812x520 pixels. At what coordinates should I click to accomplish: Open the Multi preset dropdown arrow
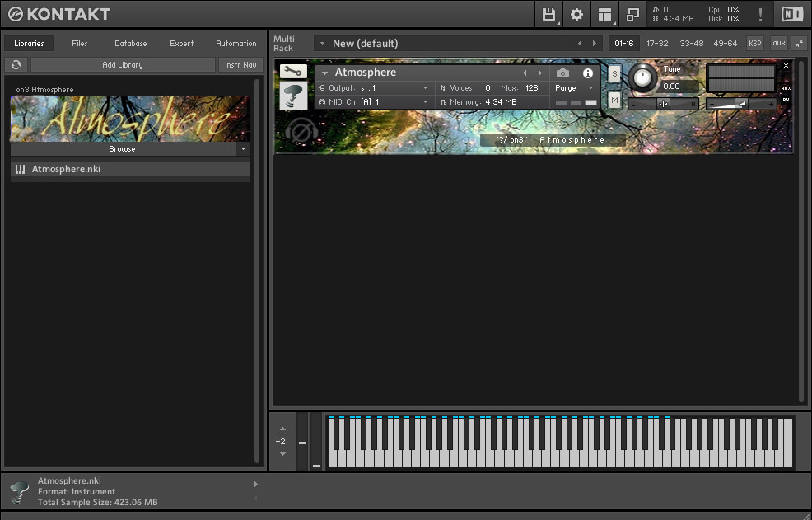point(322,44)
